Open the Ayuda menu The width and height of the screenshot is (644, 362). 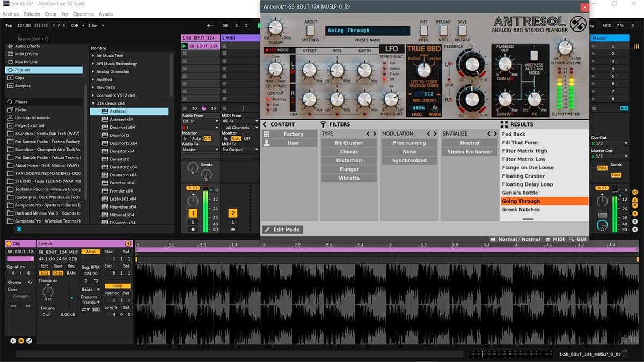[106, 14]
